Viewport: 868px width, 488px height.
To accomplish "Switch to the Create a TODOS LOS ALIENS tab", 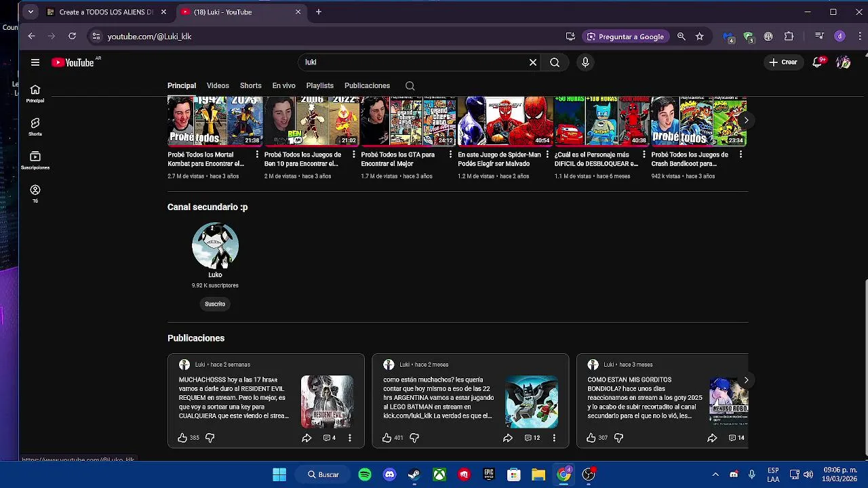I will [x=106, y=12].
